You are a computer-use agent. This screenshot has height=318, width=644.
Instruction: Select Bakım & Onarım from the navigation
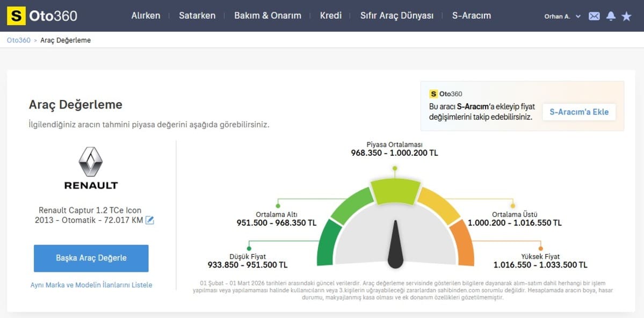[267, 16]
